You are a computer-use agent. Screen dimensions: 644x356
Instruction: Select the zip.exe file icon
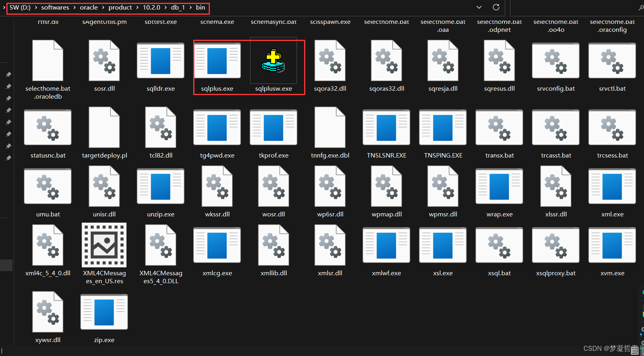pyautogui.click(x=104, y=312)
